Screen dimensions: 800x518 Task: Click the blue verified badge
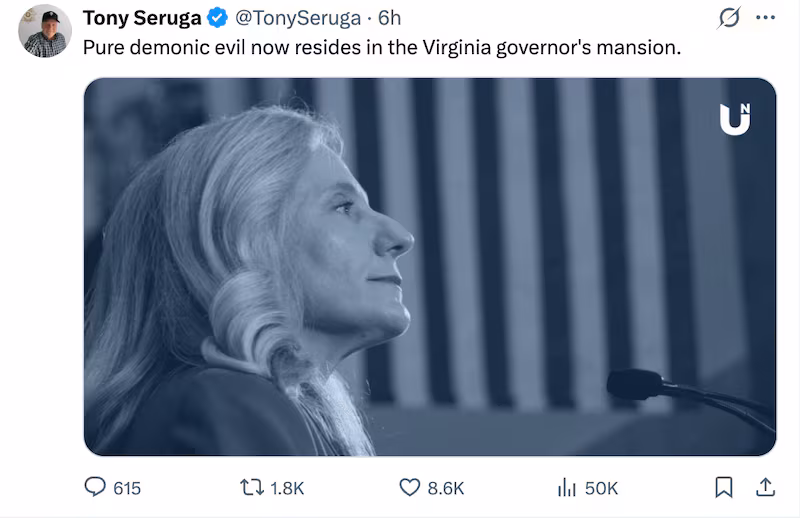tap(217, 19)
